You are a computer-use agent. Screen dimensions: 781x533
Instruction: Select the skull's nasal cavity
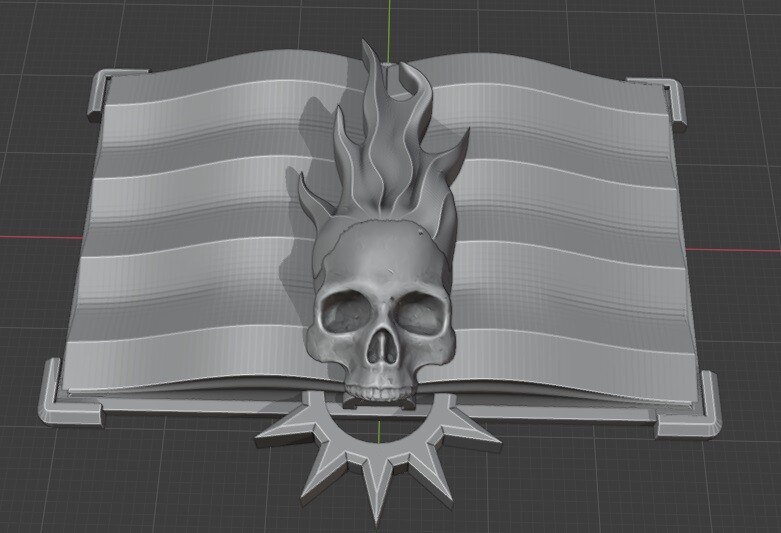tap(382, 347)
